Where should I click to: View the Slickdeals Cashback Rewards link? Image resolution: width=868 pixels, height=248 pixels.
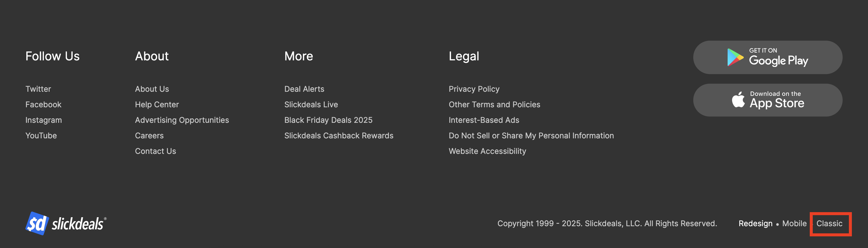[x=339, y=135]
